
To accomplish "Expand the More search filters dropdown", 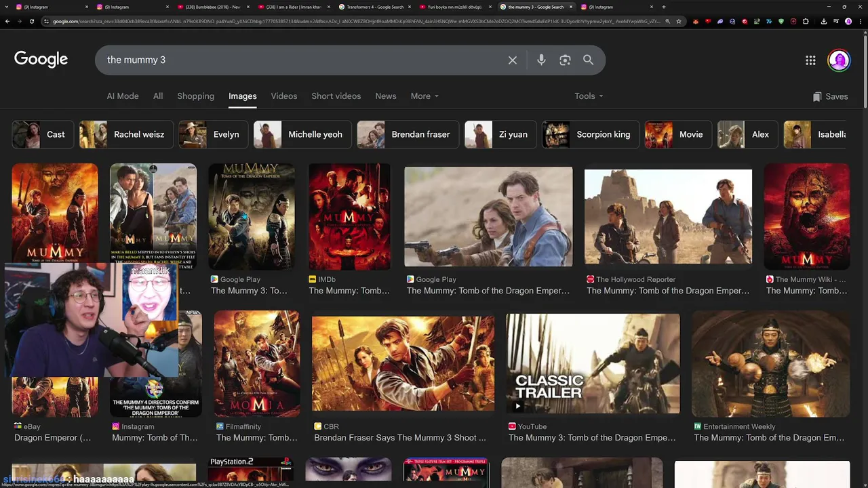I will (x=425, y=96).
